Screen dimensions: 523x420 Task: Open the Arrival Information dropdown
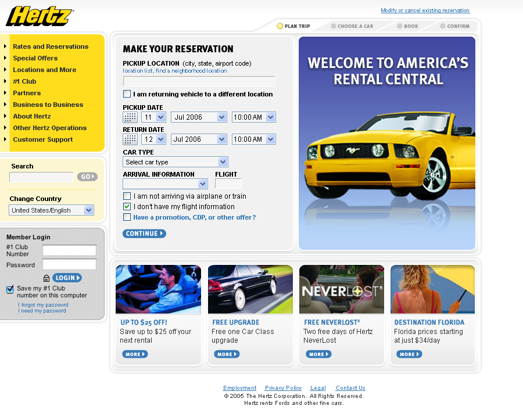tap(166, 184)
